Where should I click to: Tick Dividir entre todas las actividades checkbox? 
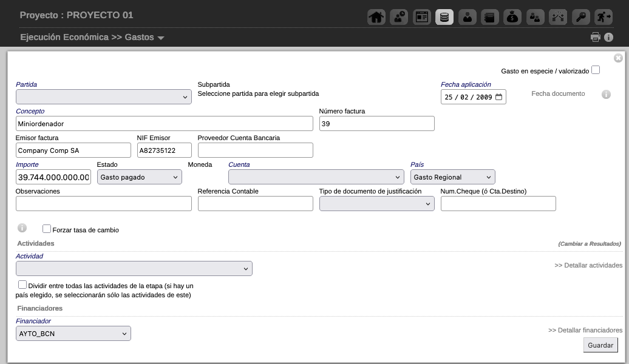coord(22,285)
